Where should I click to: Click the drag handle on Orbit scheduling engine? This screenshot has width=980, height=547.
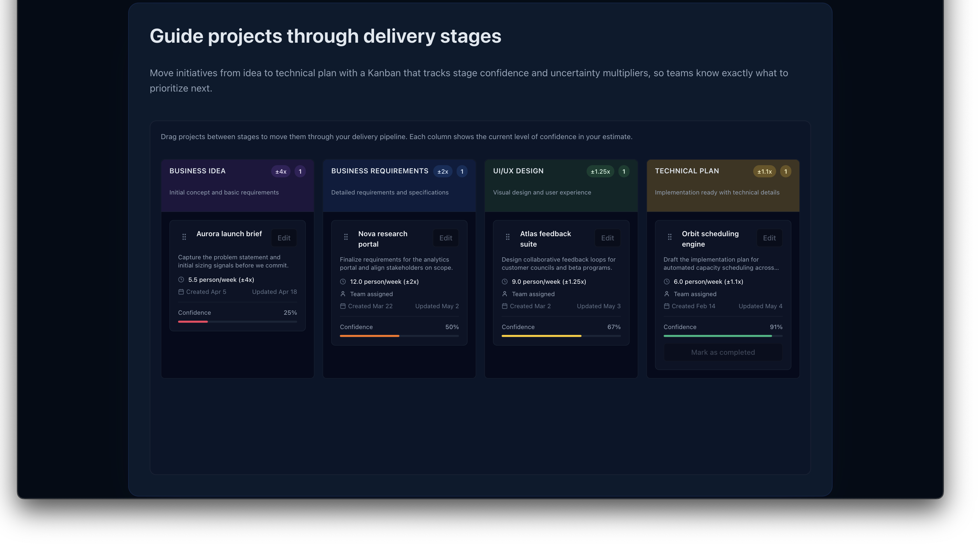tap(670, 237)
